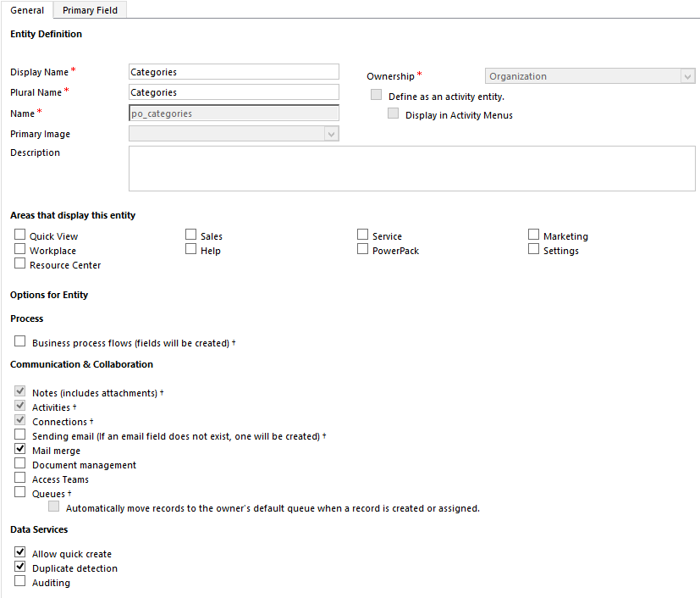Switch to the Primary Field tab
Viewport: 700px width, 598px height.
[x=90, y=10]
